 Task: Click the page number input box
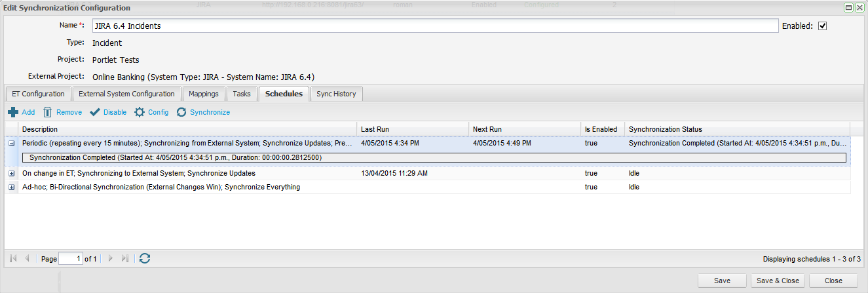coord(71,259)
